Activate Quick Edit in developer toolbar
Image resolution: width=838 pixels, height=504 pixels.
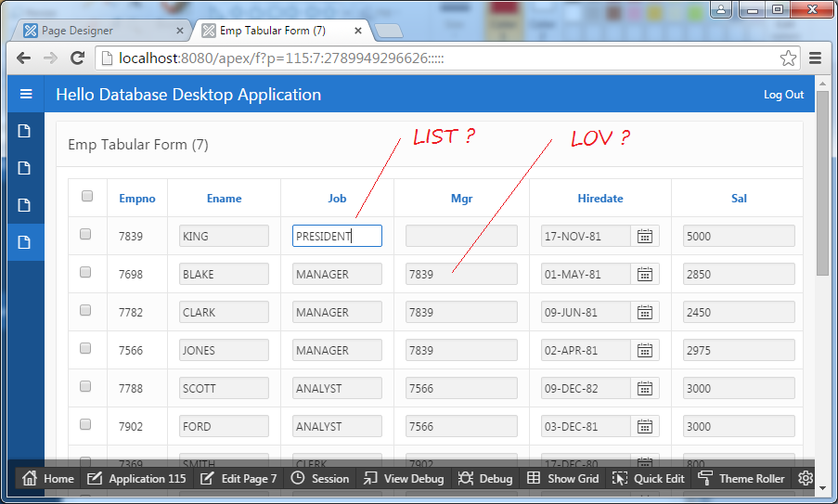pos(649,478)
